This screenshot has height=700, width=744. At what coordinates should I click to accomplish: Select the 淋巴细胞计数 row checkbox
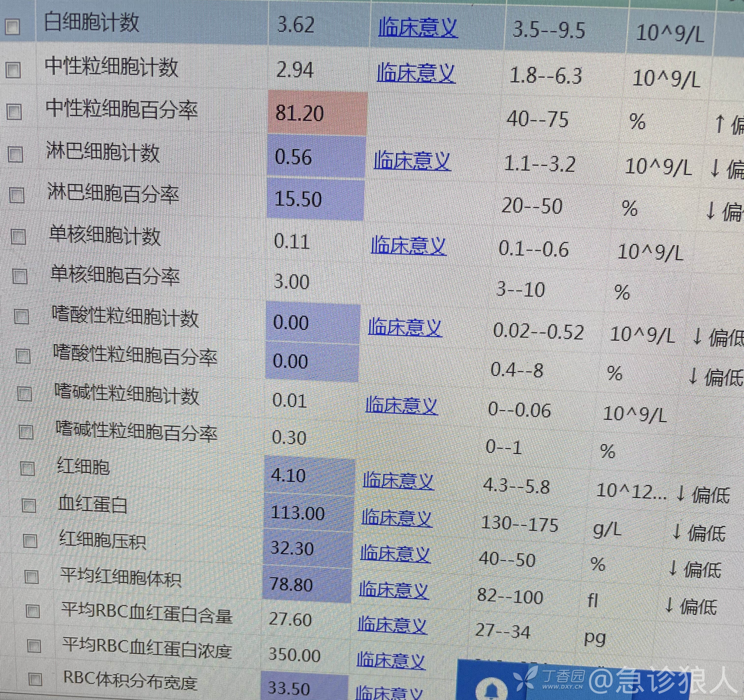point(16,154)
